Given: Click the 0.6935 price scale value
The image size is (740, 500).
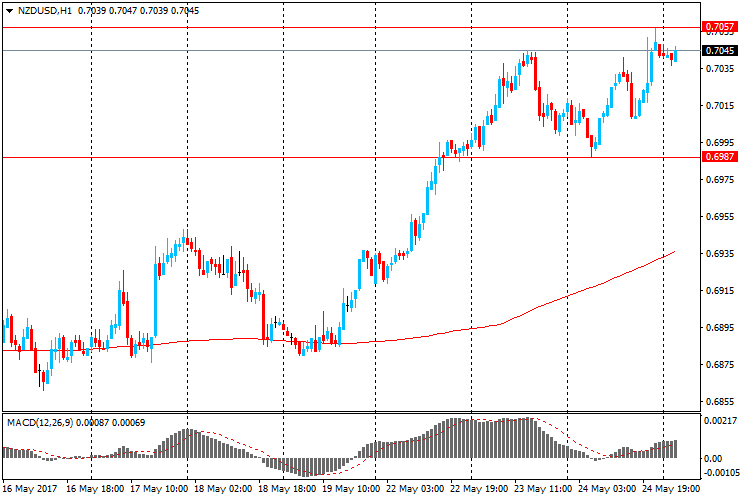Looking at the screenshot, I should (720, 254).
